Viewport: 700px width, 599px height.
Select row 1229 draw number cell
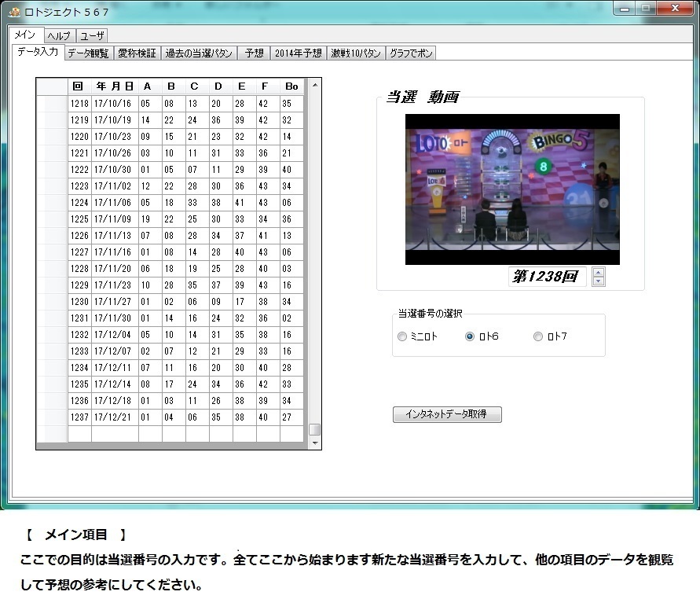79,285
